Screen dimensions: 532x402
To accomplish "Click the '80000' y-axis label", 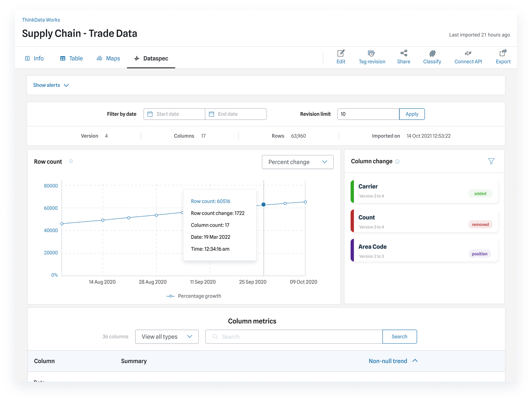I will click(x=51, y=186).
